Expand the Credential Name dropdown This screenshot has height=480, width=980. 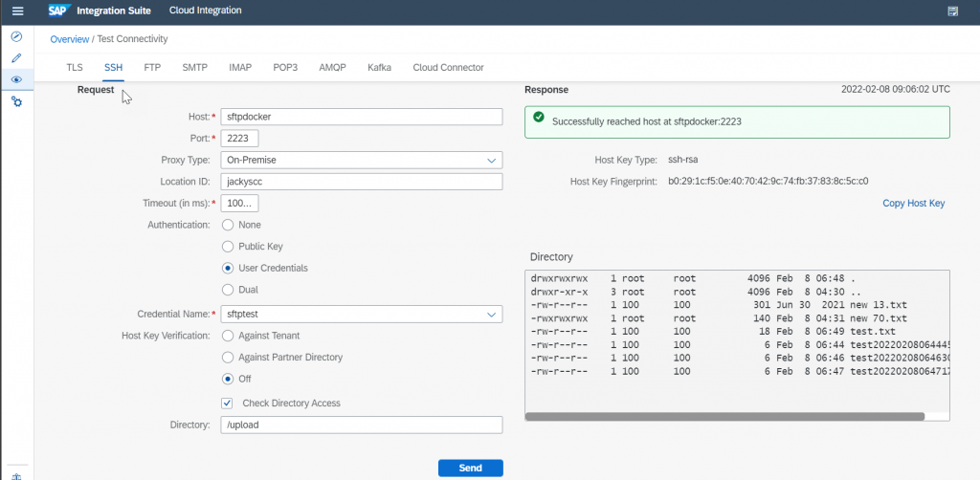coord(491,314)
